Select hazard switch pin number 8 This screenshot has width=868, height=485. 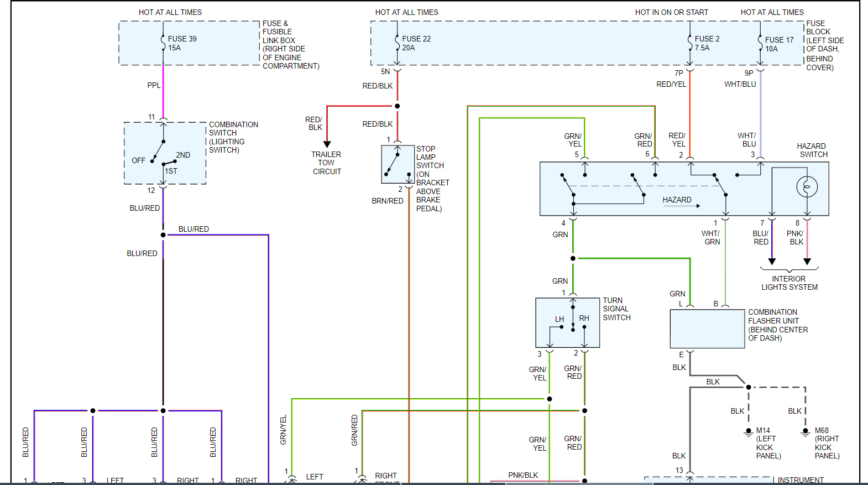pos(797,223)
